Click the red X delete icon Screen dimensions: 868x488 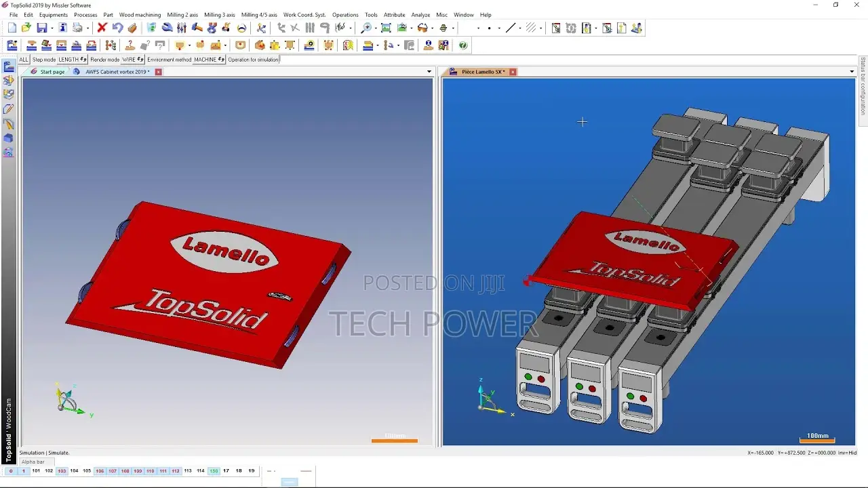(102, 28)
